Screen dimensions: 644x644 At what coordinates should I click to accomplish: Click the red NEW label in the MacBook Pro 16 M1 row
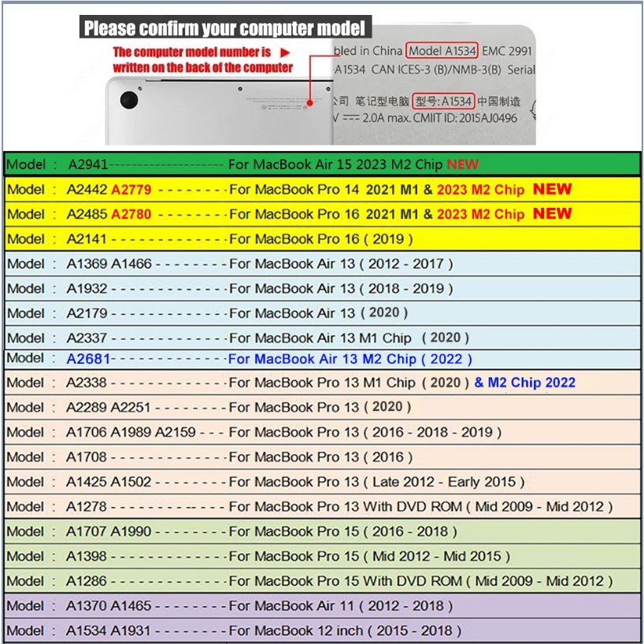(552, 214)
